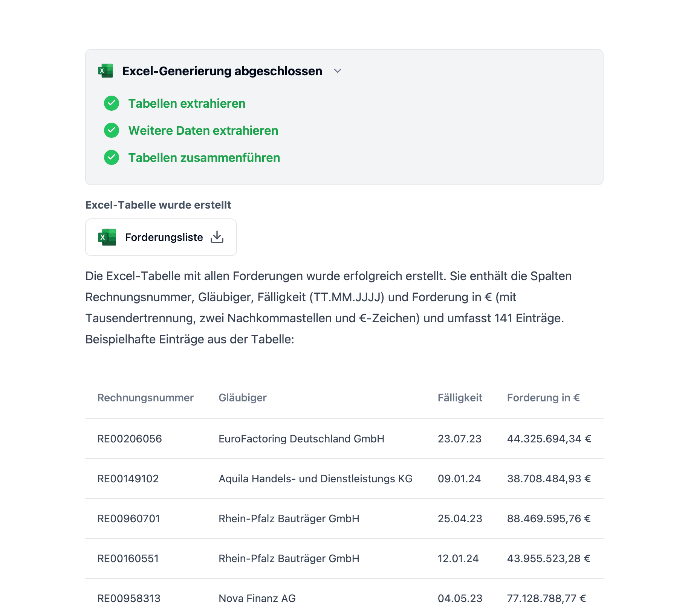Click the Excel icon beside Excel-Generierung abgeschlossen
Screen dimensions: 688x616
(105, 71)
